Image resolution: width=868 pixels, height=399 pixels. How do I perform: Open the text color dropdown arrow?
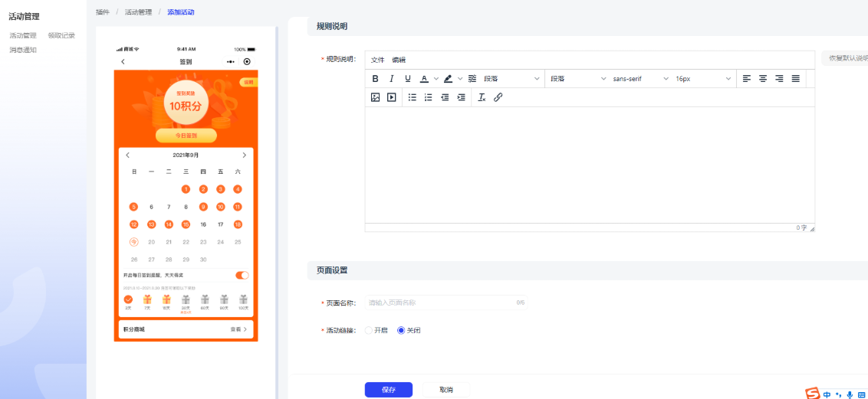click(x=436, y=79)
